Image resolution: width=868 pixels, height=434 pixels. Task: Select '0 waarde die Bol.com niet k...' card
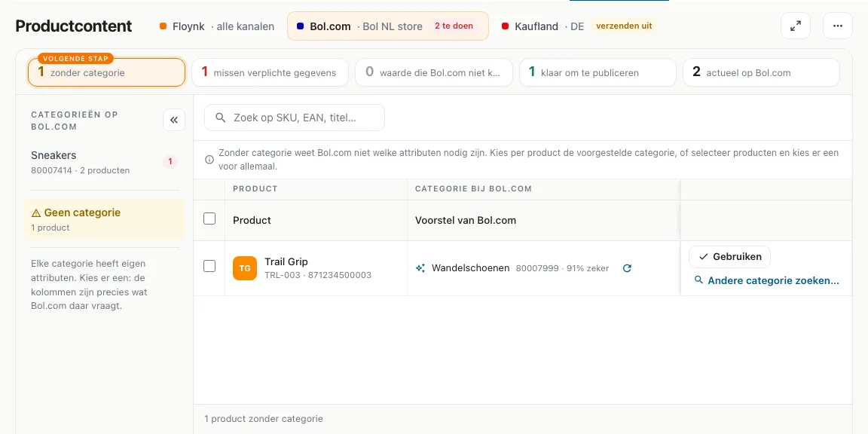pos(434,72)
